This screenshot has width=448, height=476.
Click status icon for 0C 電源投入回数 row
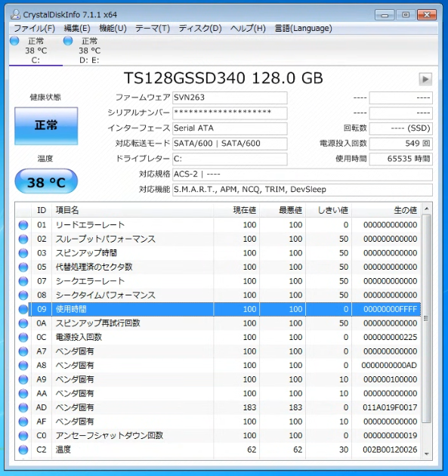[x=23, y=337]
